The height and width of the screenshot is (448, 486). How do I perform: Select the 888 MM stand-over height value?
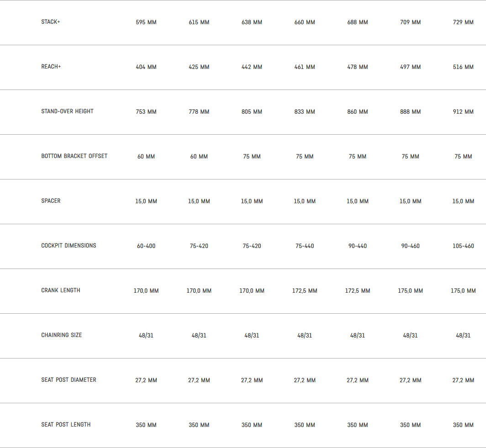(x=410, y=112)
